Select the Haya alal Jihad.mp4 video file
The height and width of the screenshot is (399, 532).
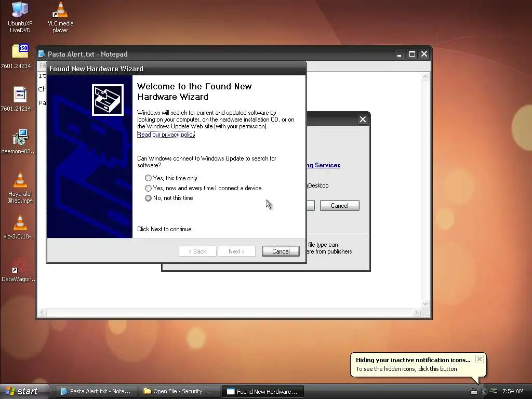coord(20,187)
